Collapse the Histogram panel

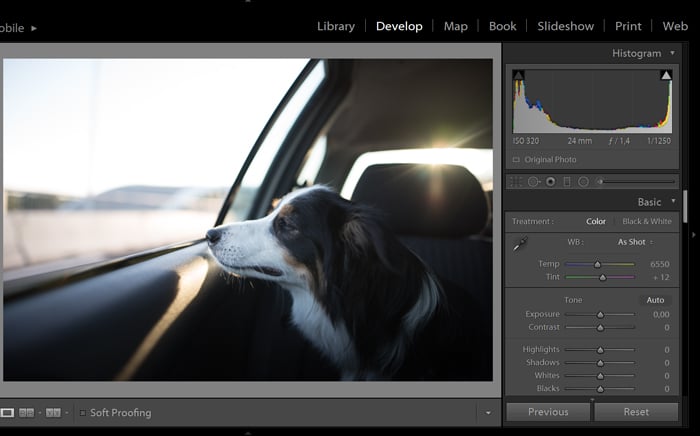click(672, 53)
